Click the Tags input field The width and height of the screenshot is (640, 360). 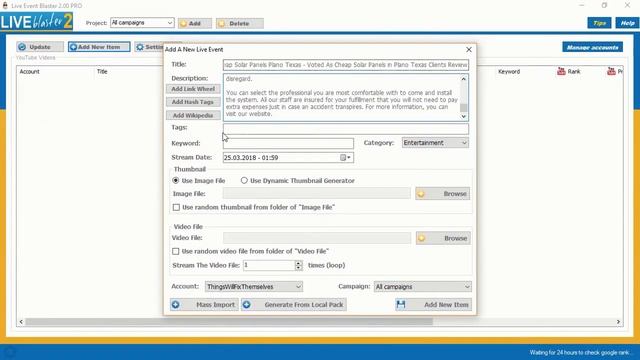[x=346, y=129]
